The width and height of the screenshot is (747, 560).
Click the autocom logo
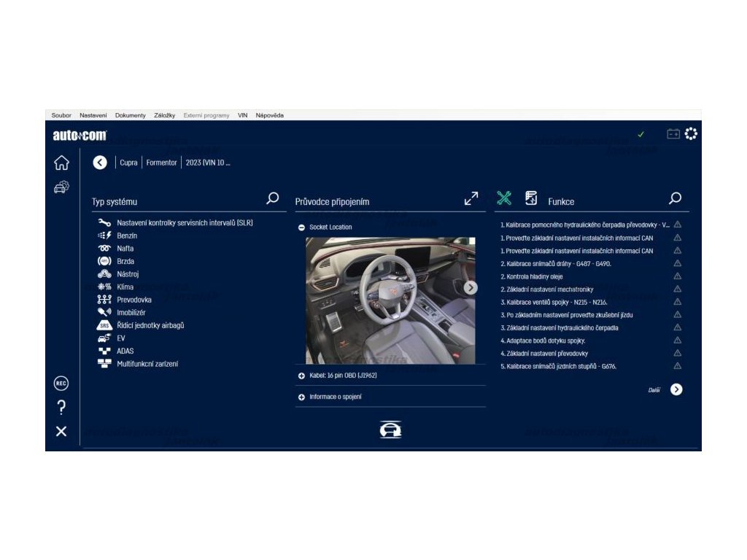(x=80, y=135)
